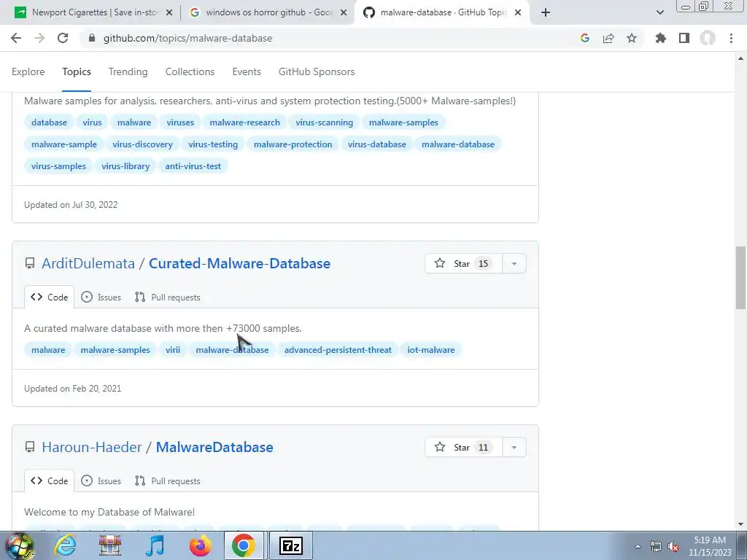The image size is (747, 560).
Task: Open Issues tab of MalwareDatabase
Action: point(101,481)
